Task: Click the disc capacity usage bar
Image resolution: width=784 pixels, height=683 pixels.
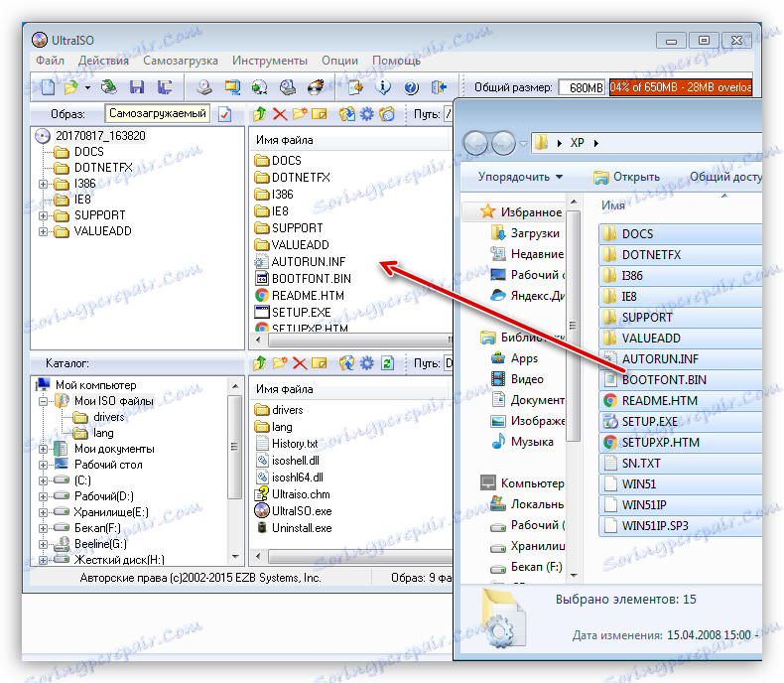Action: click(x=680, y=87)
